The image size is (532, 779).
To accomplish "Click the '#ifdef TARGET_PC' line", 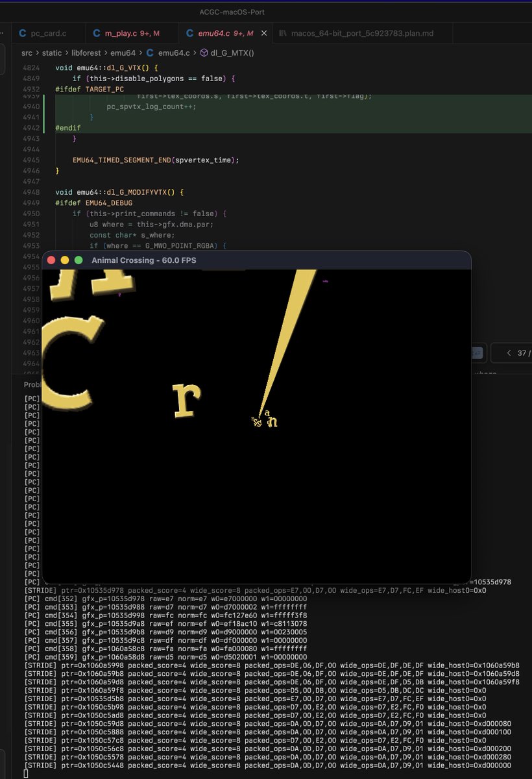I will pyautogui.click(x=90, y=89).
